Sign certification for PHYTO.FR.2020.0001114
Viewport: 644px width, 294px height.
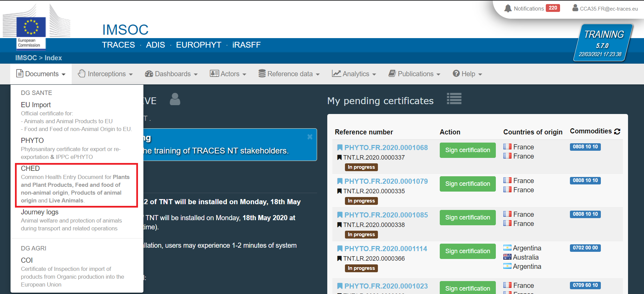tap(468, 251)
